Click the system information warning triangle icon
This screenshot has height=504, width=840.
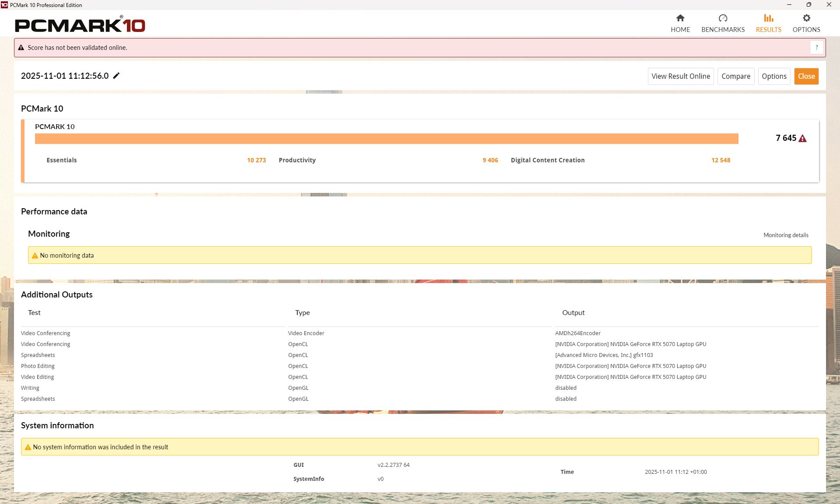(28, 447)
